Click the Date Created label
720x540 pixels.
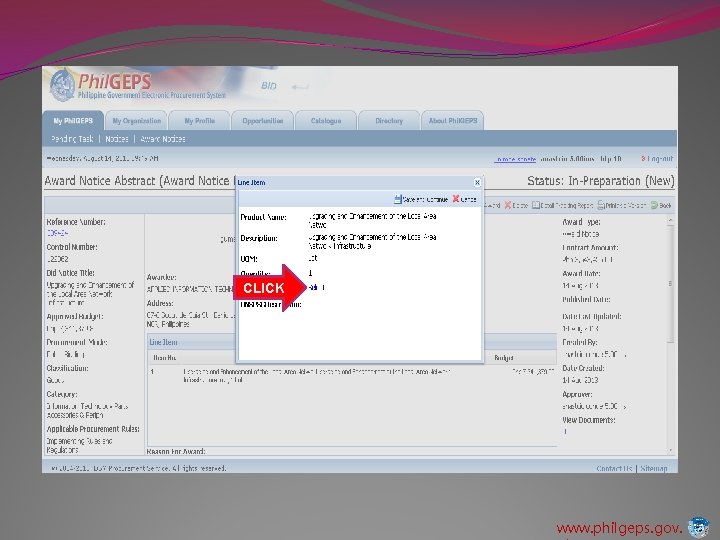pyautogui.click(x=583, y=368)
